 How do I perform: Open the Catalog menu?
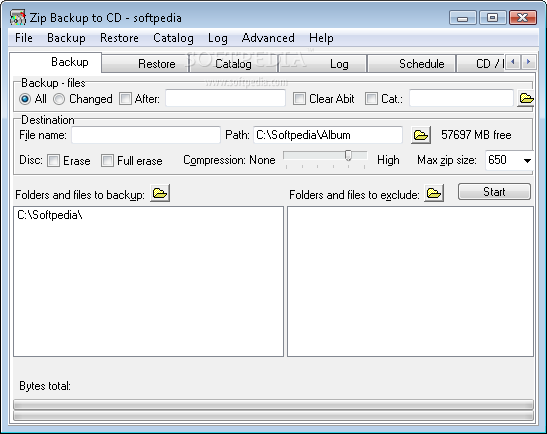click(173, 38)
